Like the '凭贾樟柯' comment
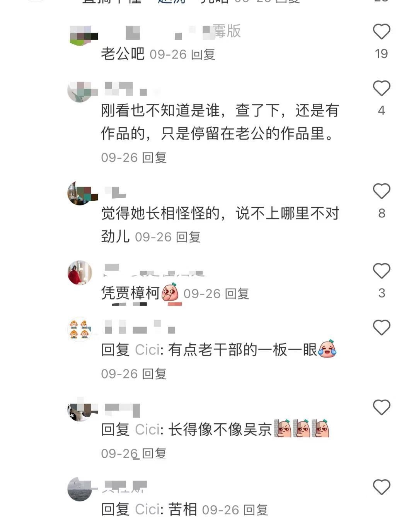409x532 pixels. pos(381,271)
